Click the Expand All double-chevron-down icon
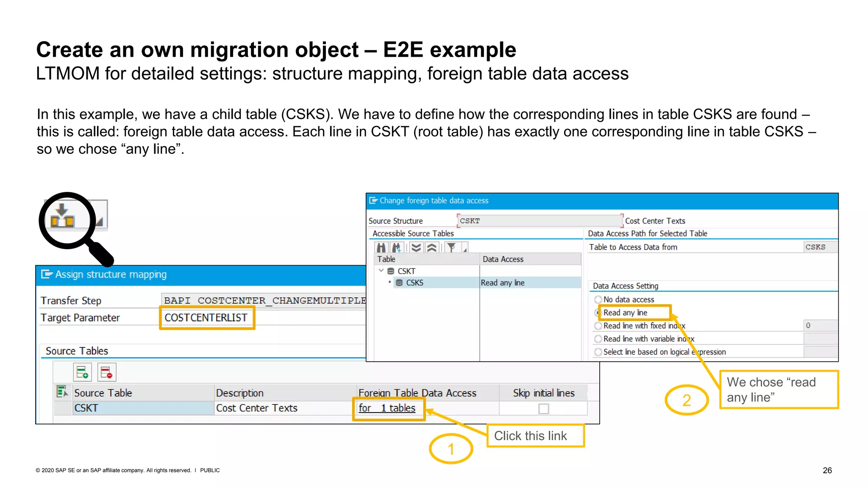The image size is (868, 488). click(x=417, y=247)
